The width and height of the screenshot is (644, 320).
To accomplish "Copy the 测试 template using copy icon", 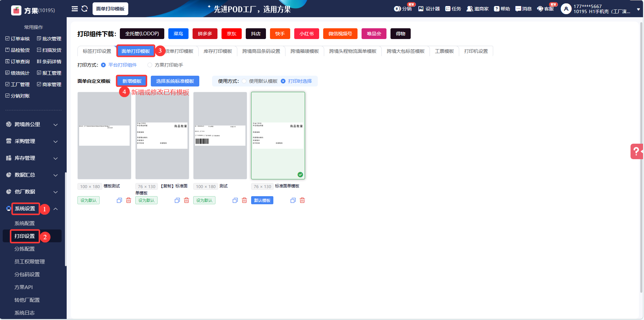I will (235, 201).
